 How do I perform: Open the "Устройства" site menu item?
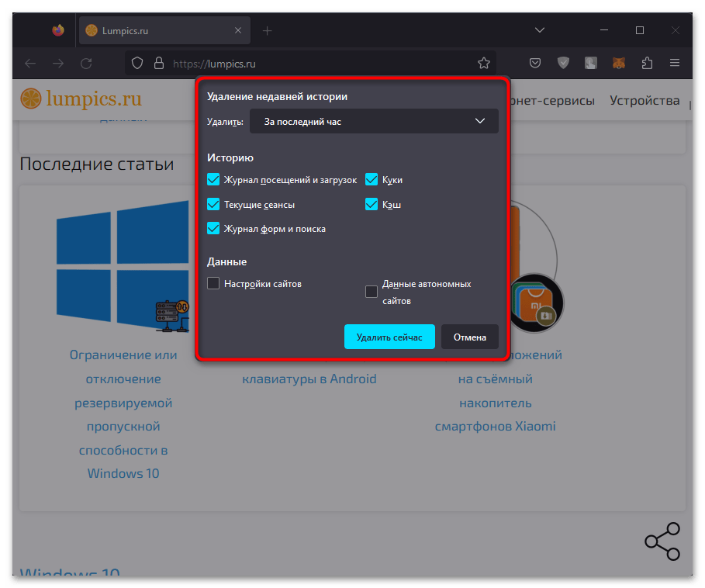(x=644, y=100)
